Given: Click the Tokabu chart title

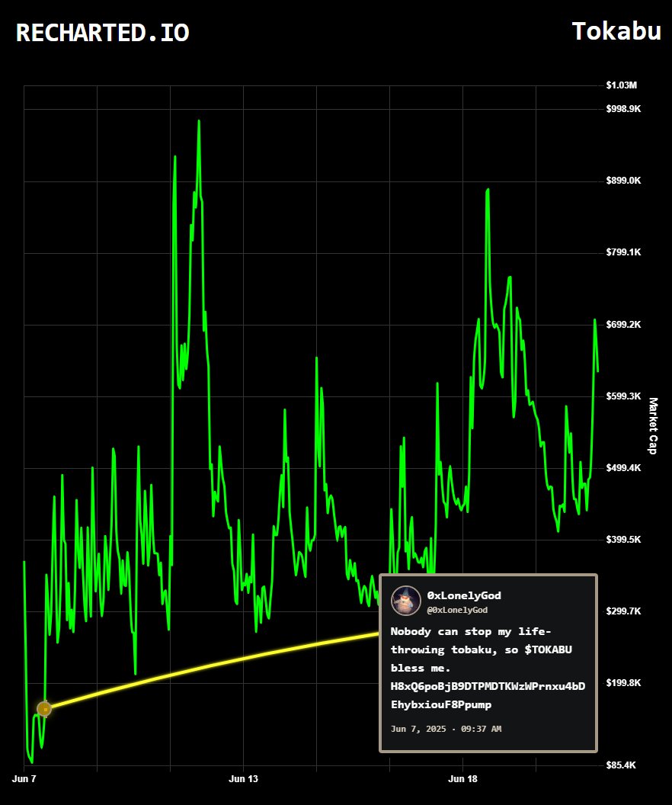Looking at the screenshot, I should 616,31.
